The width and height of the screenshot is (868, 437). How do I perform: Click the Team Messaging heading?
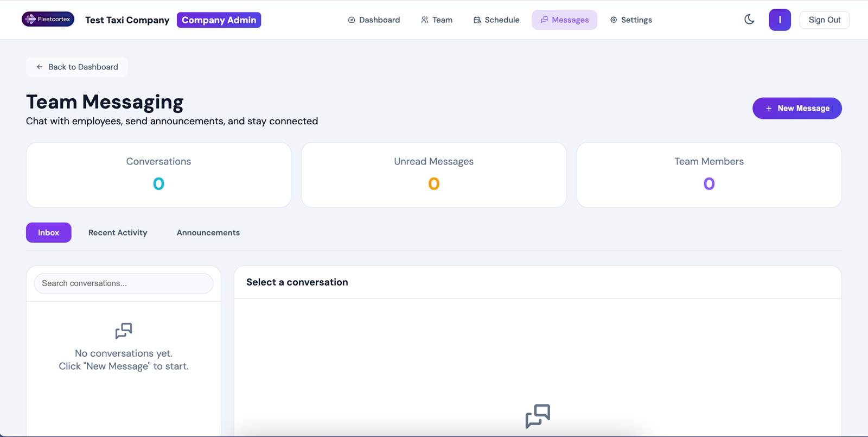click(x=105, y=102)
